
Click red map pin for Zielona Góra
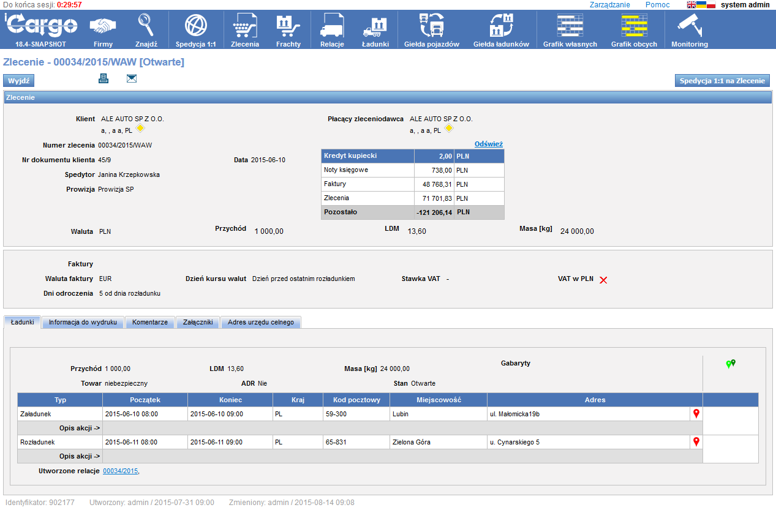696,442
